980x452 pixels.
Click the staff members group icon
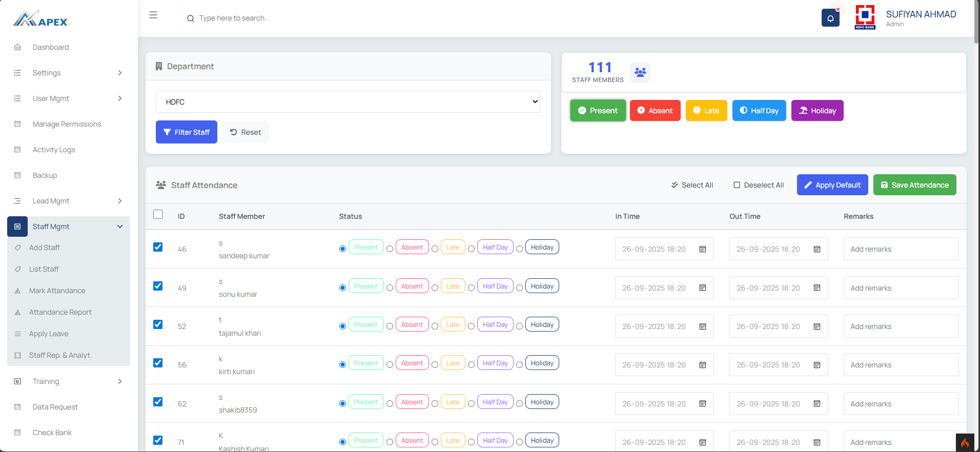click(x=640, y=72)
